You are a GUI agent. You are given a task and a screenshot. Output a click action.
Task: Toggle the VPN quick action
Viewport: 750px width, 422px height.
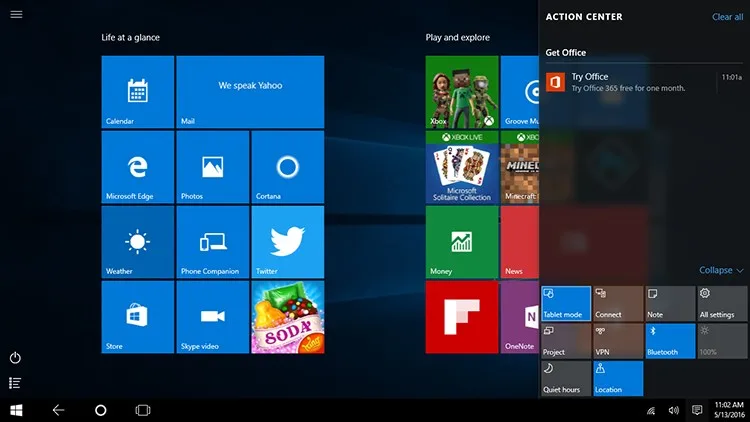click(x=618, y=341)
